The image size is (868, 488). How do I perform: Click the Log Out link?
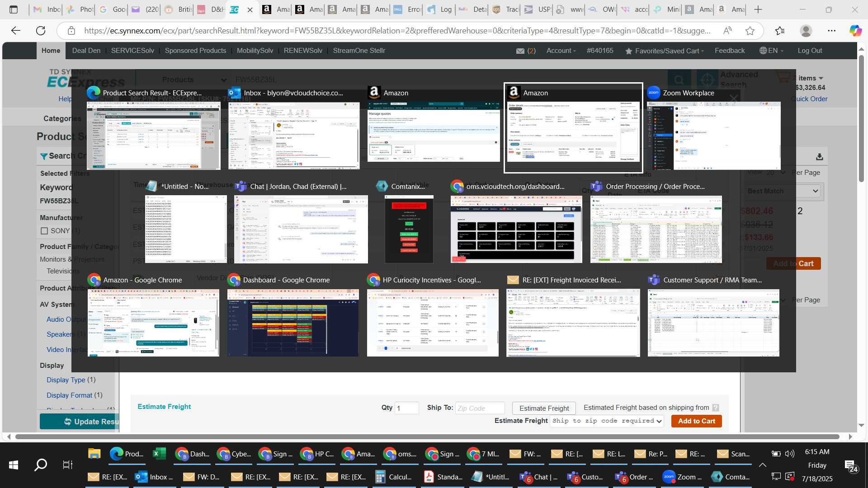(x=810, y=51)
